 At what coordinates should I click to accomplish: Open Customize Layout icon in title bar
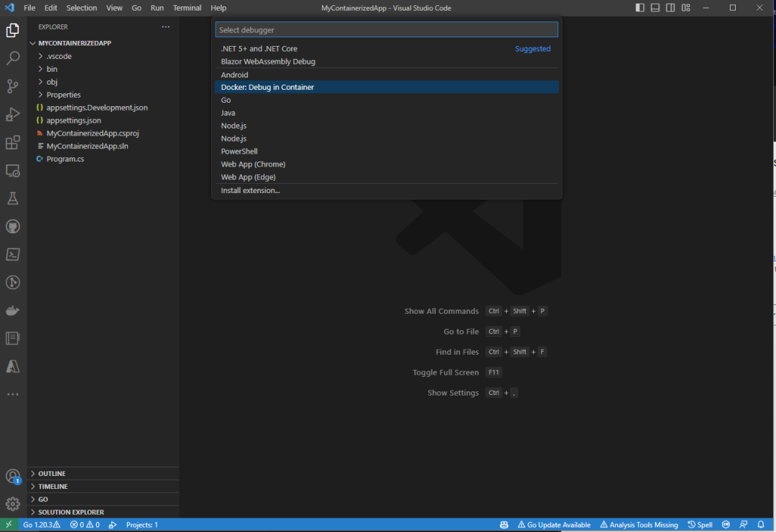pyautogui.click(x=685, y=8)
